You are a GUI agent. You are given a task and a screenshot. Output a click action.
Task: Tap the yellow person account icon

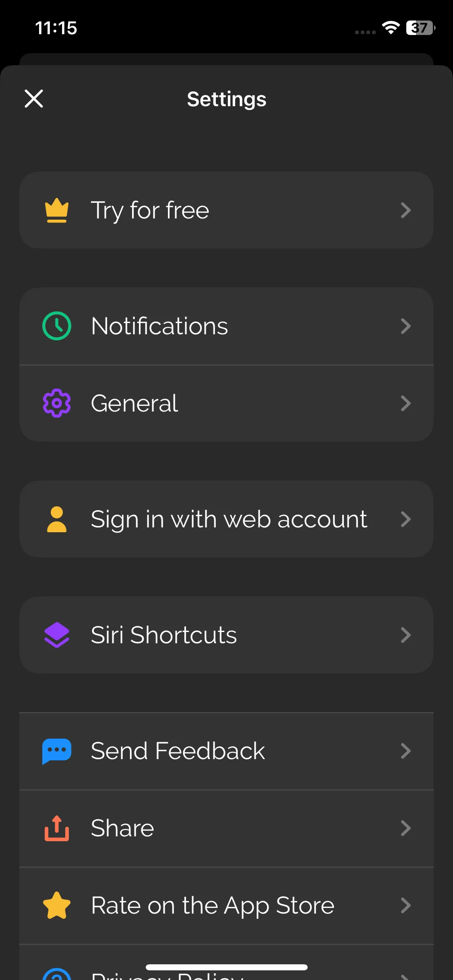[57, 519]
